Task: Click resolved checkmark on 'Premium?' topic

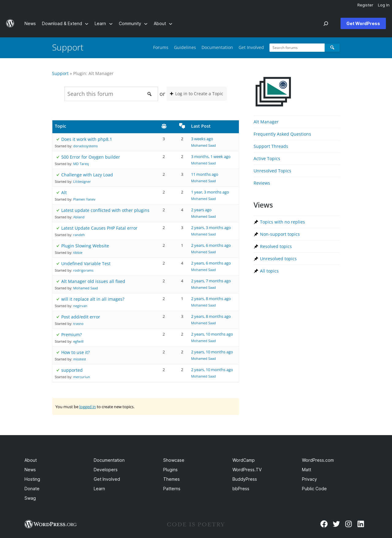Action: coord(58,335)
